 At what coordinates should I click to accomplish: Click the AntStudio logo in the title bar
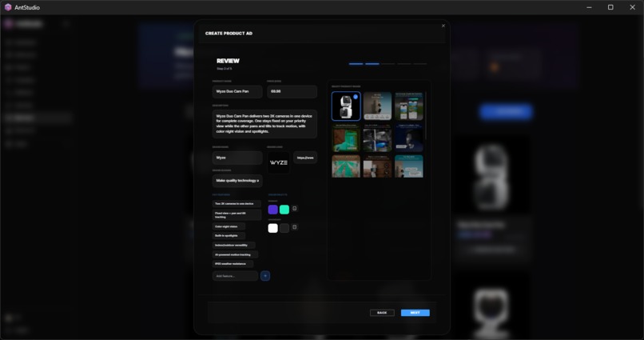pos(8,7)
